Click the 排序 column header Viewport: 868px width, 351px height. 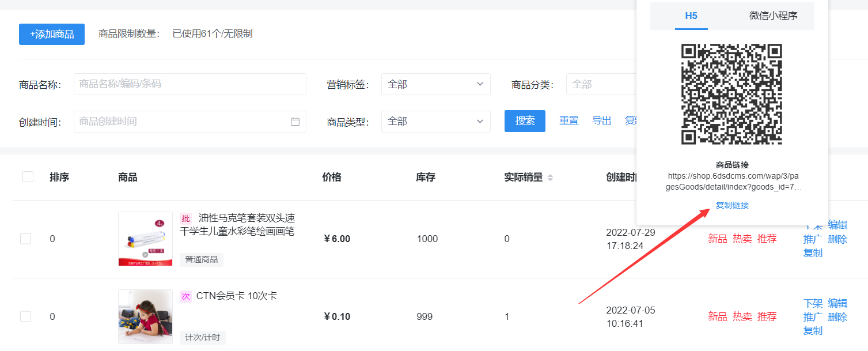coord(59,178)
